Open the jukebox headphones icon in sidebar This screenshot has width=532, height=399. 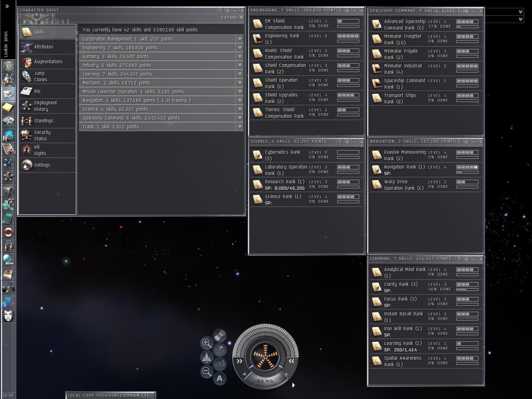(8, 288)
